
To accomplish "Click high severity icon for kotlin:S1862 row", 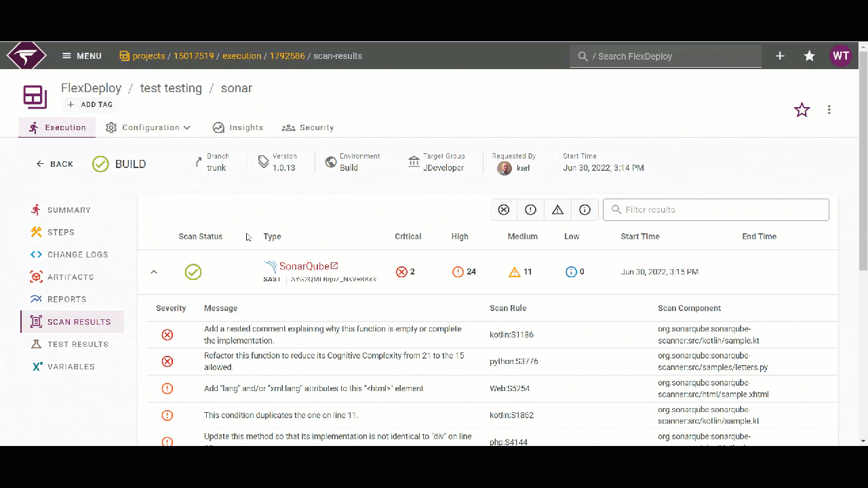I will coord(167,415).
